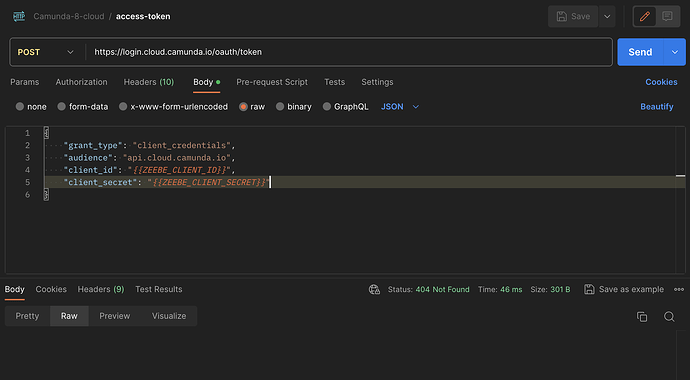Open the POST method dropdown
Viewport: 690px width, 380px height.
46,52
